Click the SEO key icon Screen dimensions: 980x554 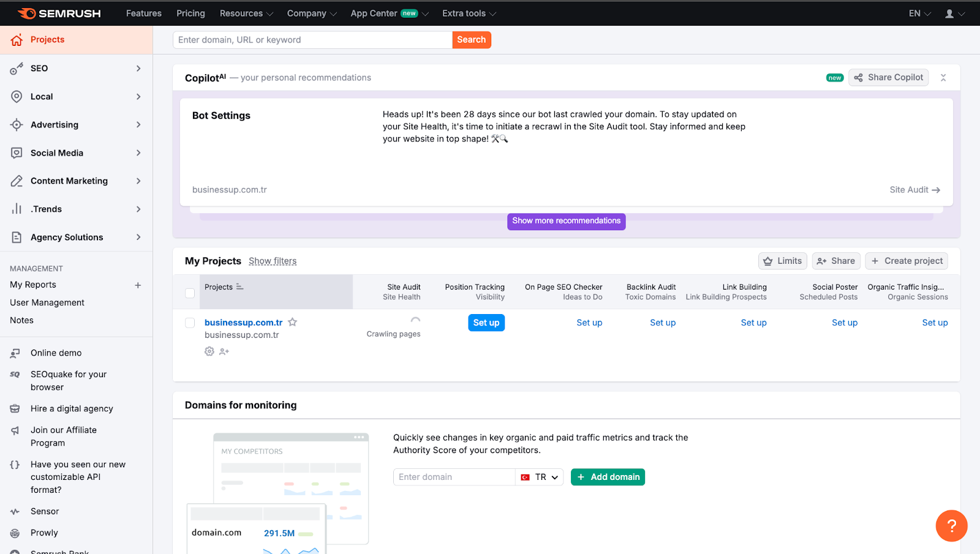[x=17, y=69]
